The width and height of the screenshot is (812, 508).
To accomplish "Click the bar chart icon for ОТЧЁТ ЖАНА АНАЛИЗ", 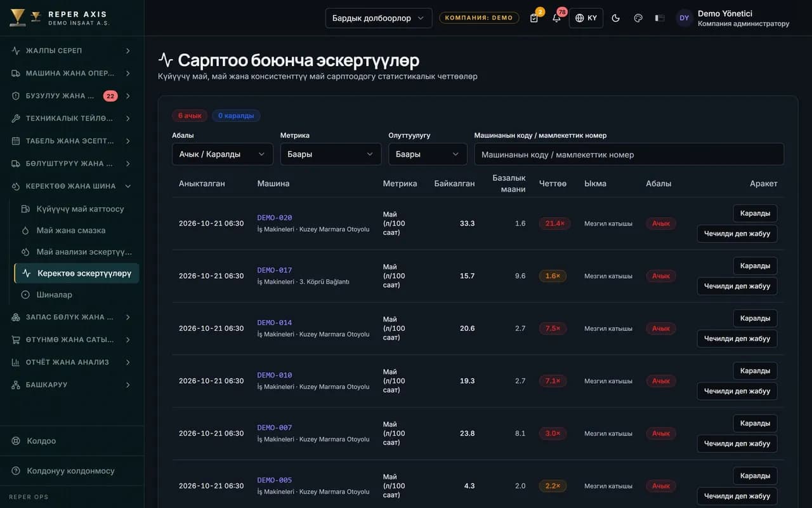I will [16, 363].
